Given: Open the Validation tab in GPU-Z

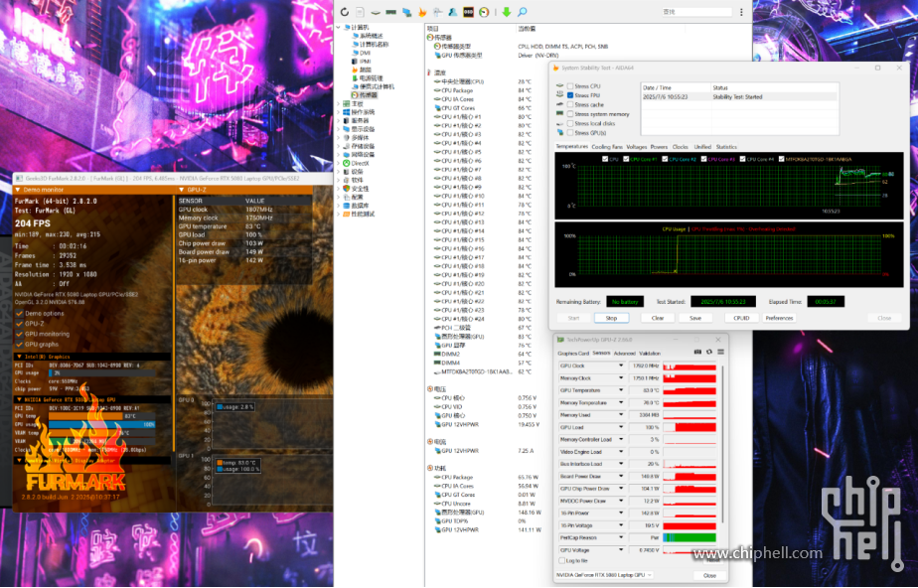Looking at the screenshot, I should [650, 354].
